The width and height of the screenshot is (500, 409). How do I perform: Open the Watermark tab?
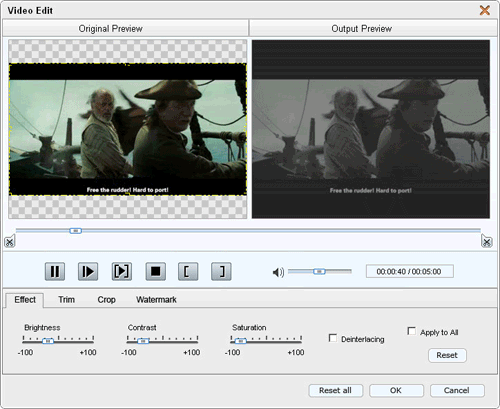click(156, 300)
